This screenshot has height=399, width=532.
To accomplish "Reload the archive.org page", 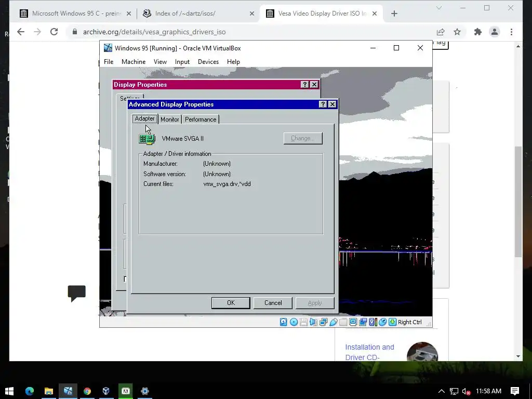I will pyautogui.click(x=54, y=32).
